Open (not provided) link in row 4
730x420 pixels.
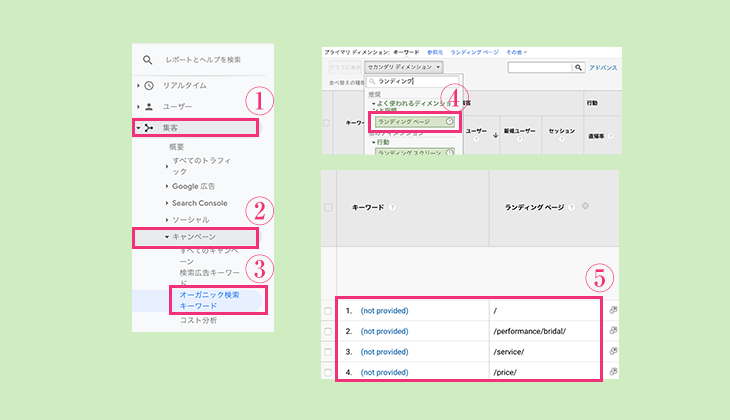[385, 372]
